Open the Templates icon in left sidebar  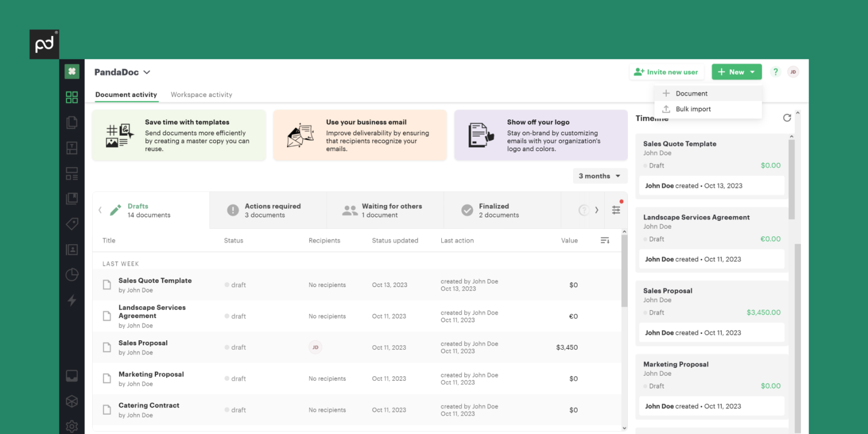72,148
